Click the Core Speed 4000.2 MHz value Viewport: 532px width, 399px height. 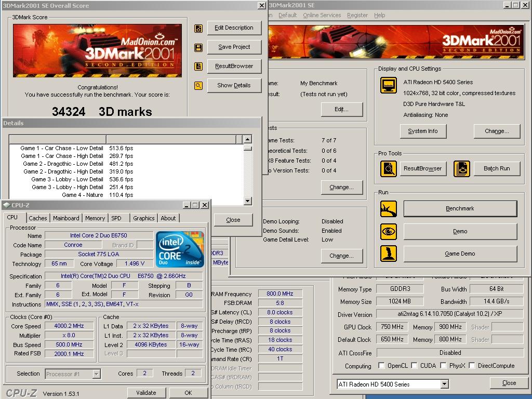point(69,326)
